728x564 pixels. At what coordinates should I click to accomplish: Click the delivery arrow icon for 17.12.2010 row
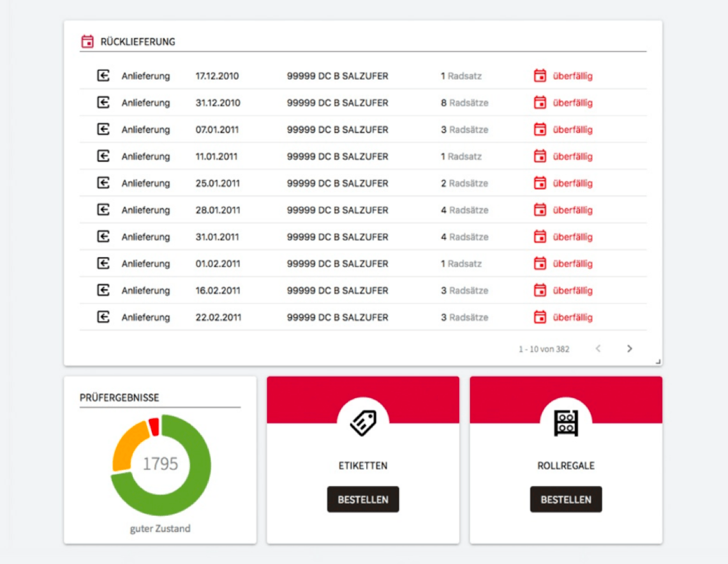tap(103, 76)
